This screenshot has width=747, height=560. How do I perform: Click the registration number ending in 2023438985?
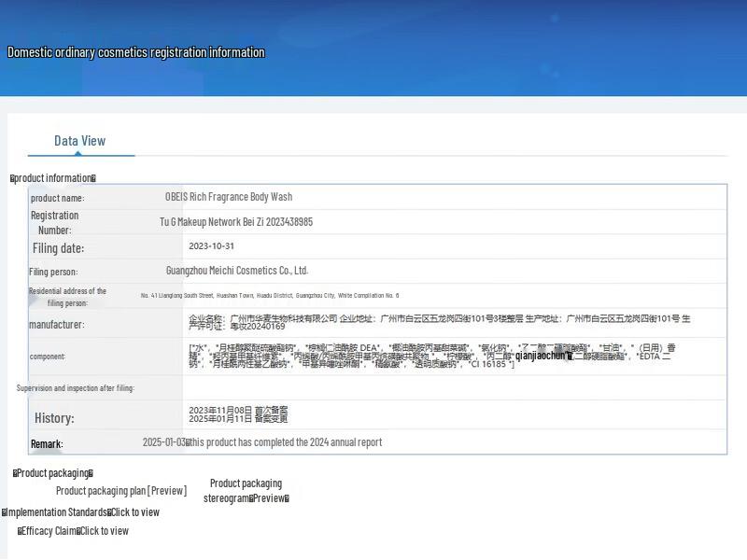click(x=236, y=222)
